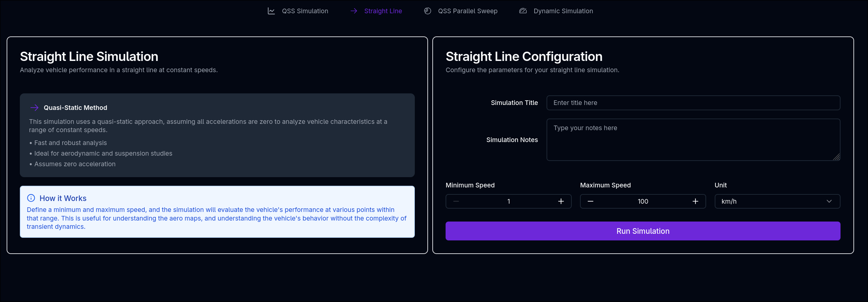Switch to the Straight Line tab
868x302 pixels.
click(376, 11)
